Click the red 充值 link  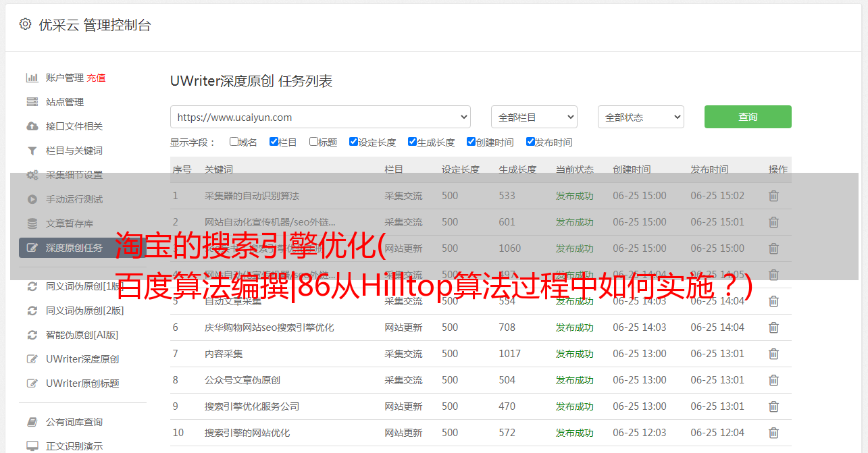[96, 78]
